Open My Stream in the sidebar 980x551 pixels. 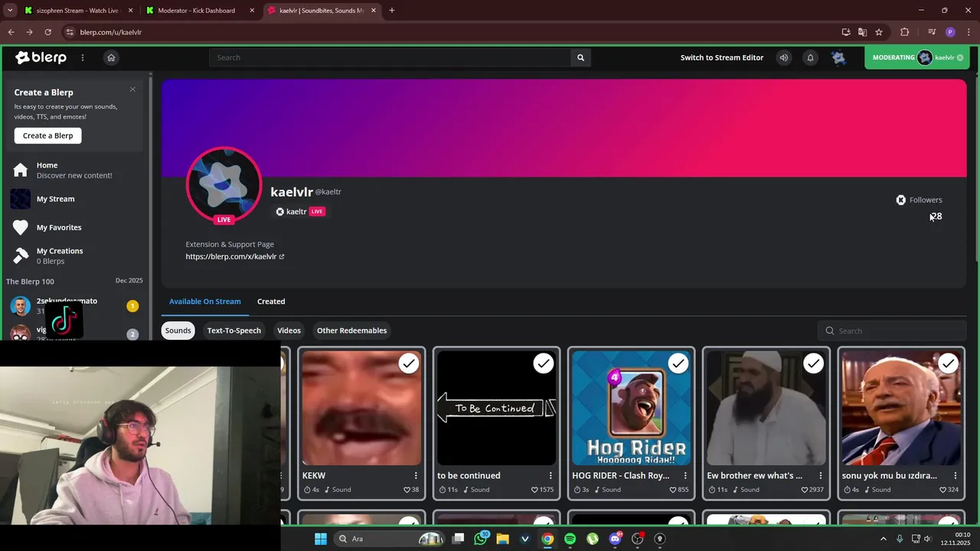point(74,199)
